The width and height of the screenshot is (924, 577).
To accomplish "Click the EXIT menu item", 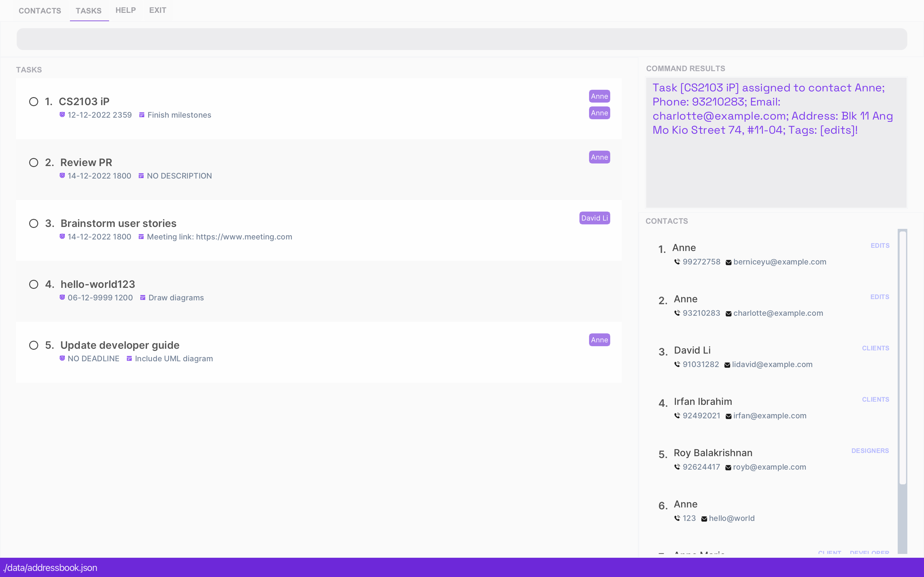I will (158, 10).
